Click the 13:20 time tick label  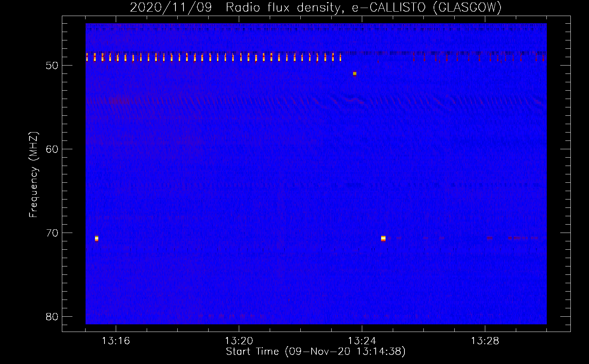click(239, 341)
